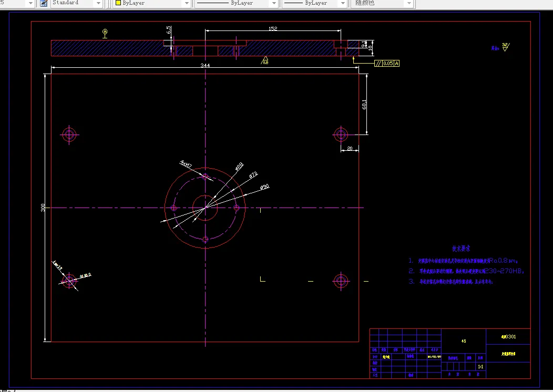Image resolution: width=553 pixels, height=392 pixels.
Task: Select the 68.1 vertical dimension text
Action: [x=364, y=105]
